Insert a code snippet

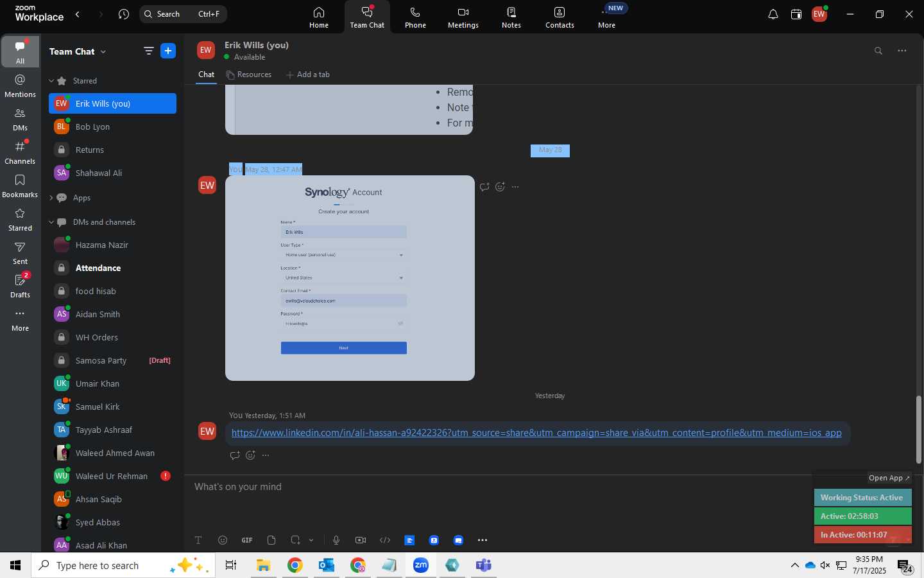[385, 540]
